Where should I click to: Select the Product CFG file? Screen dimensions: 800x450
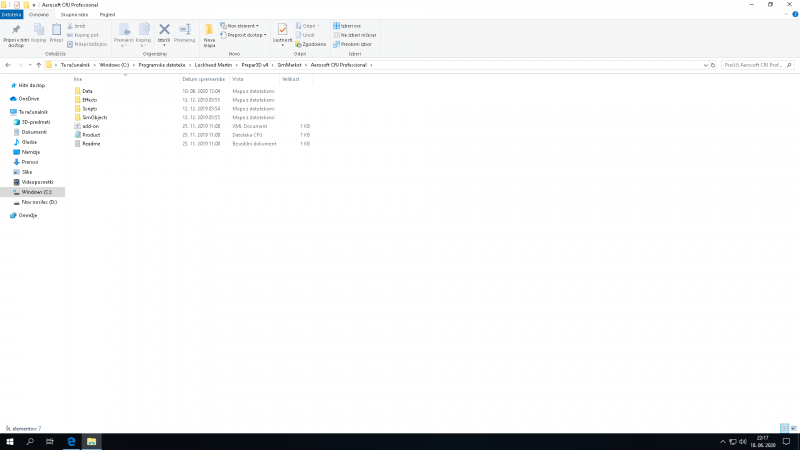[91, 135]
